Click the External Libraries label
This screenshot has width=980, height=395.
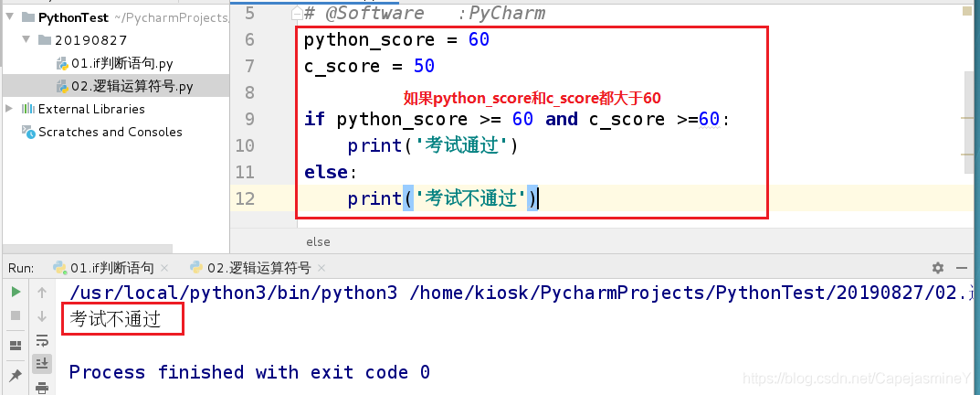pyautogui.click(x=91, y=109)
